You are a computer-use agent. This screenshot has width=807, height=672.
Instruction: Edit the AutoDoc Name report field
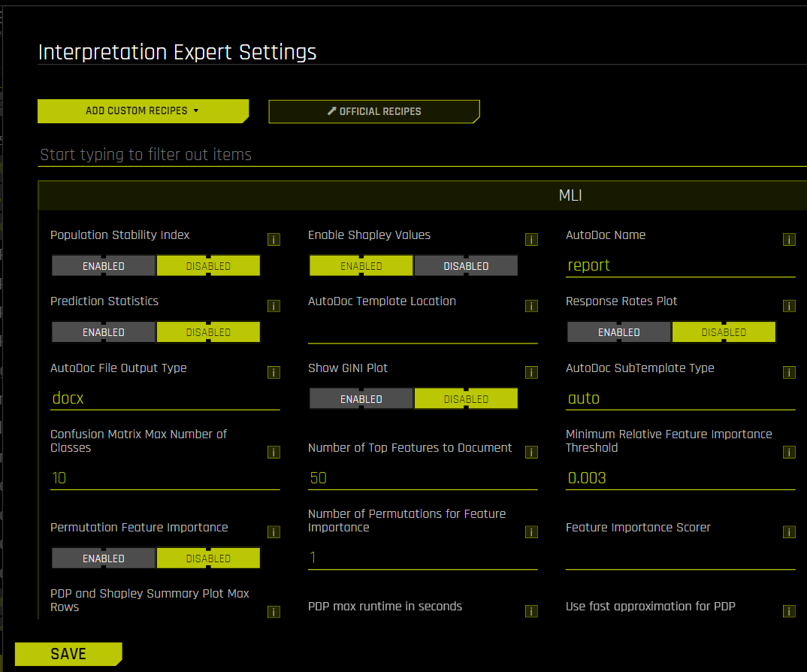tap(680, 265)
